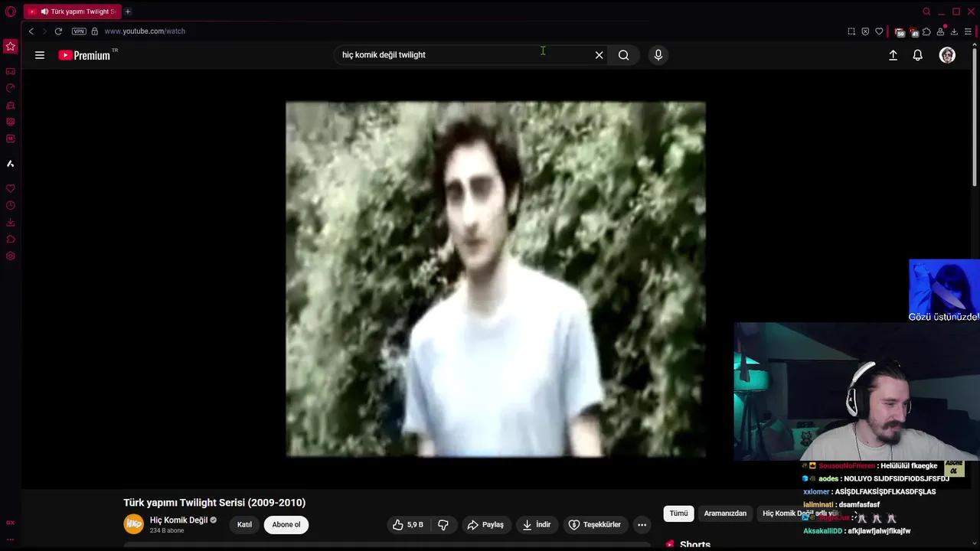Open History clock icon in sidebar
The height and width of the screenshot is (551, 980).
(11, 205)
